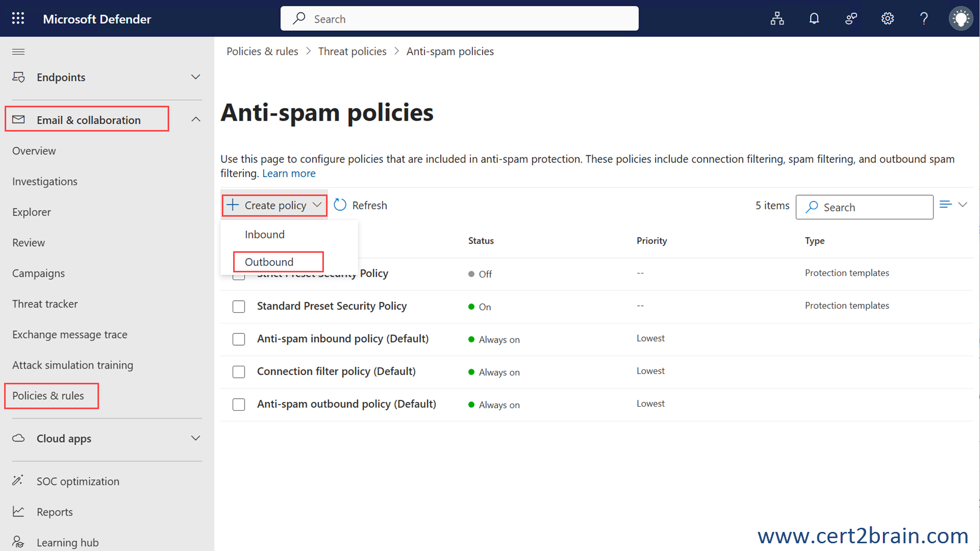980x551 pixels.
Task: Click the community feedback people icon
Action: [x=851, y=19]
